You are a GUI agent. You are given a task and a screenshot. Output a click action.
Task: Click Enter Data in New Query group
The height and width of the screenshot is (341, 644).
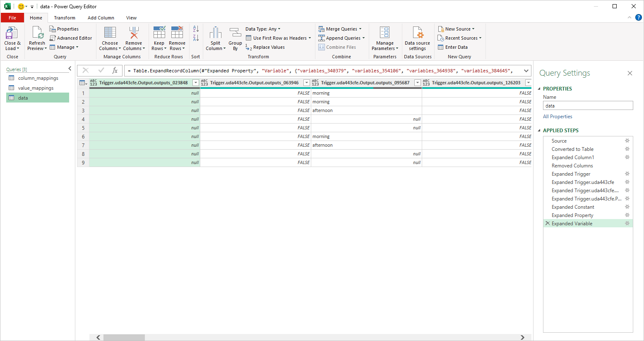453,47
